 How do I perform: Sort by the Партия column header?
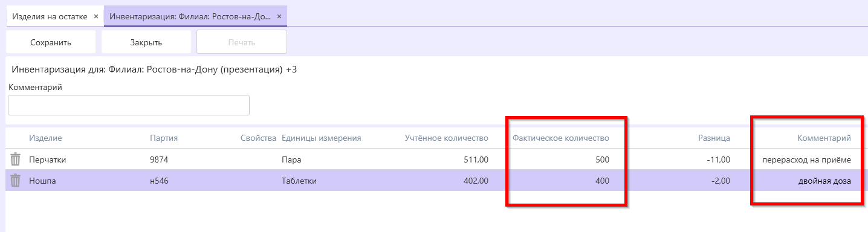click(163, 138)
